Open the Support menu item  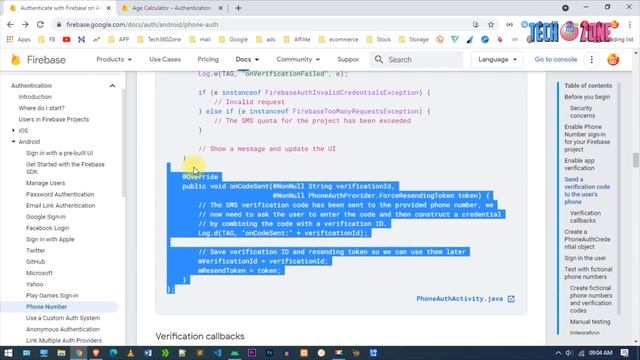[348, 60]
